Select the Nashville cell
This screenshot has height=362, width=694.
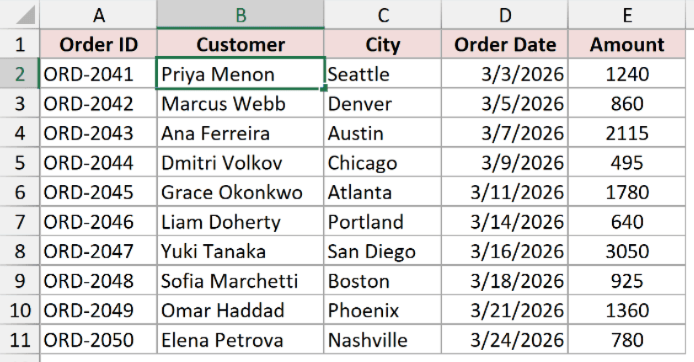pyautogui.click(x=382, y=340)
